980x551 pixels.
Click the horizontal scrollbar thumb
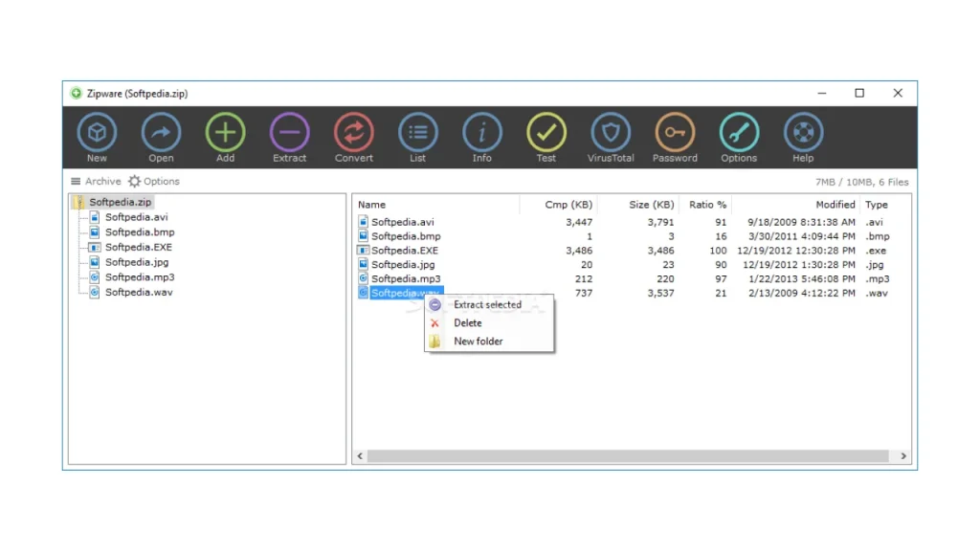coord(628,456)
